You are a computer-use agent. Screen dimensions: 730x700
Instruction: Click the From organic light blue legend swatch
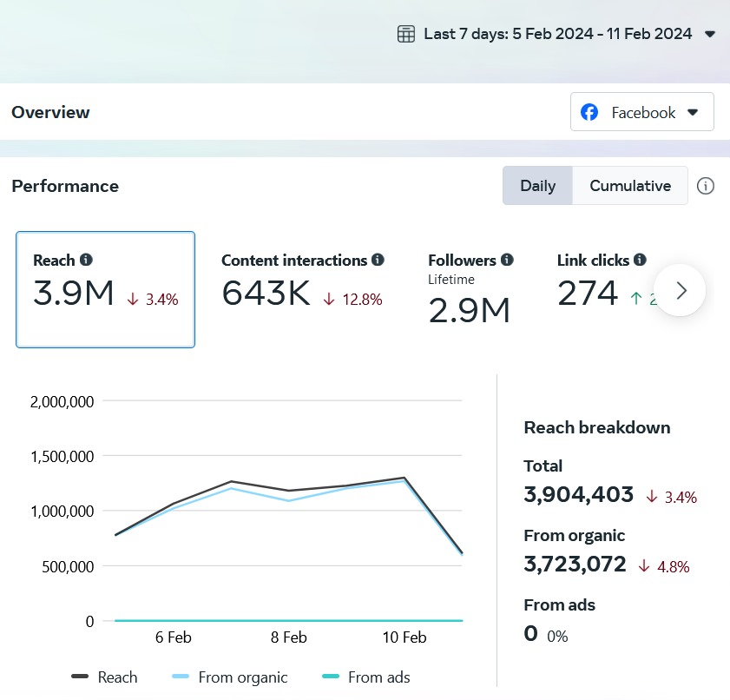[181, 677]
